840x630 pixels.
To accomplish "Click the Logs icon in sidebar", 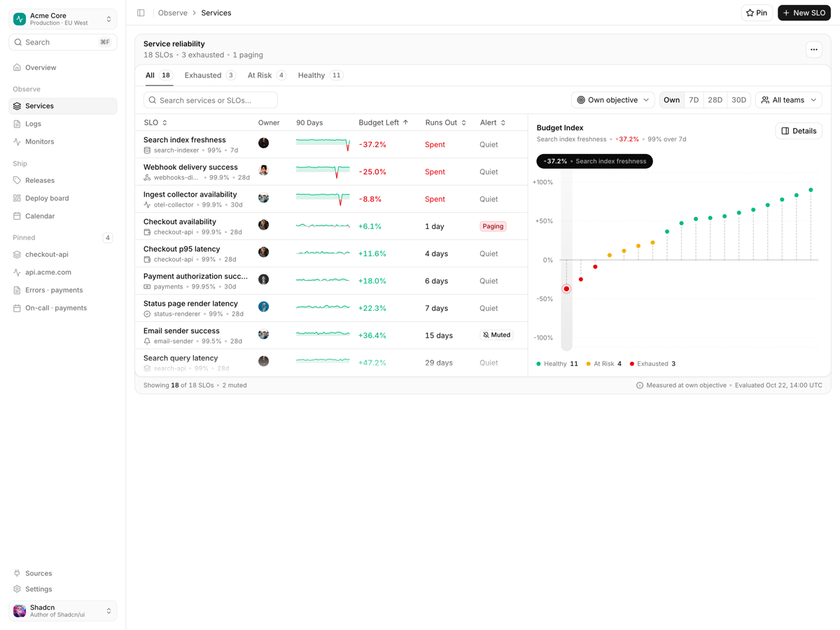I will 17,124.
